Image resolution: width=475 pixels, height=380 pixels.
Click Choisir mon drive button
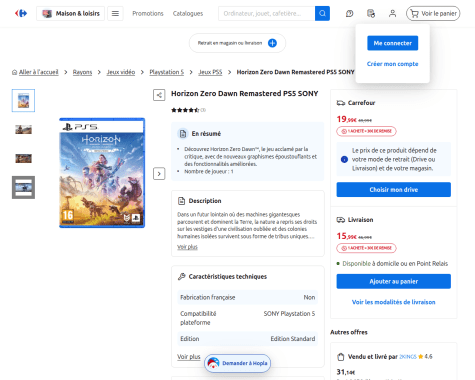[394, 190]
